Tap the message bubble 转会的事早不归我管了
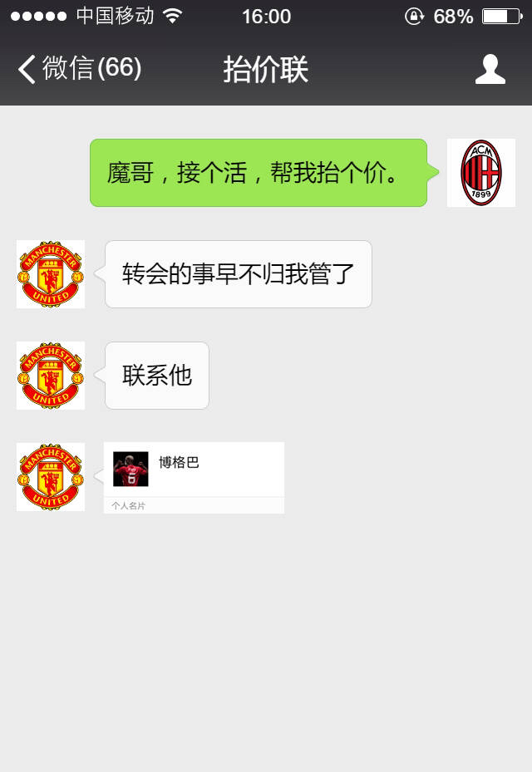Screen dimensions: 532x772 click(239, 274)
